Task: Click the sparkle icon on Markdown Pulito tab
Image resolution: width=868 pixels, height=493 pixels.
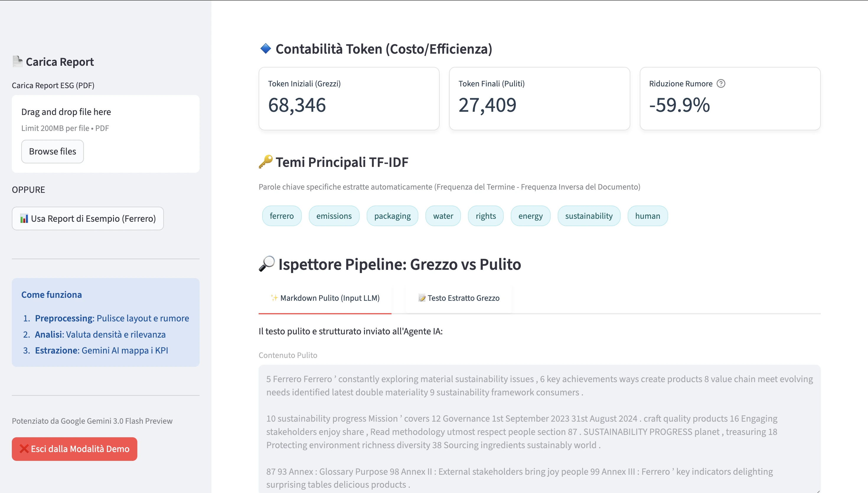Action: pos(274,298)
